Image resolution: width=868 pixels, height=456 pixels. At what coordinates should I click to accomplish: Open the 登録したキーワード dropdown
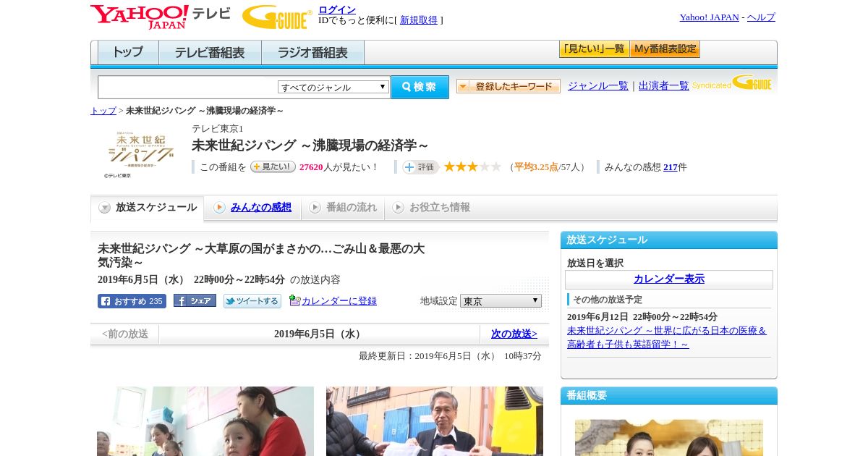point(509,86)
